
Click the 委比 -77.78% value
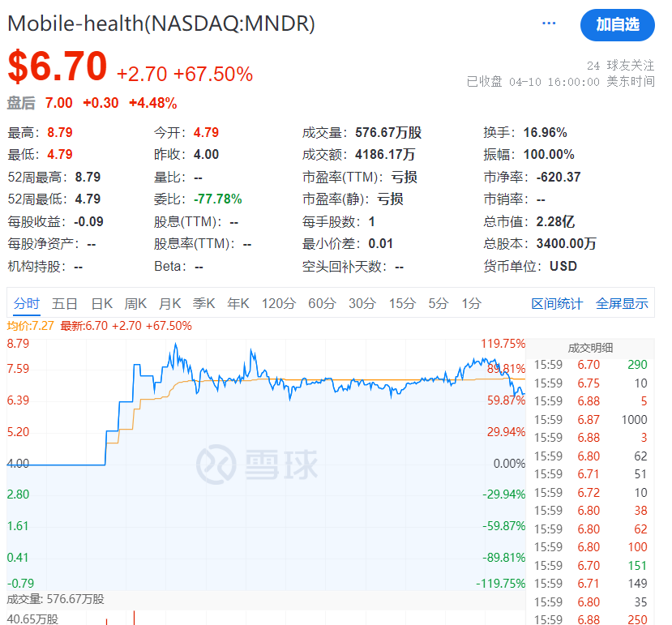click(x=218, y=199)
